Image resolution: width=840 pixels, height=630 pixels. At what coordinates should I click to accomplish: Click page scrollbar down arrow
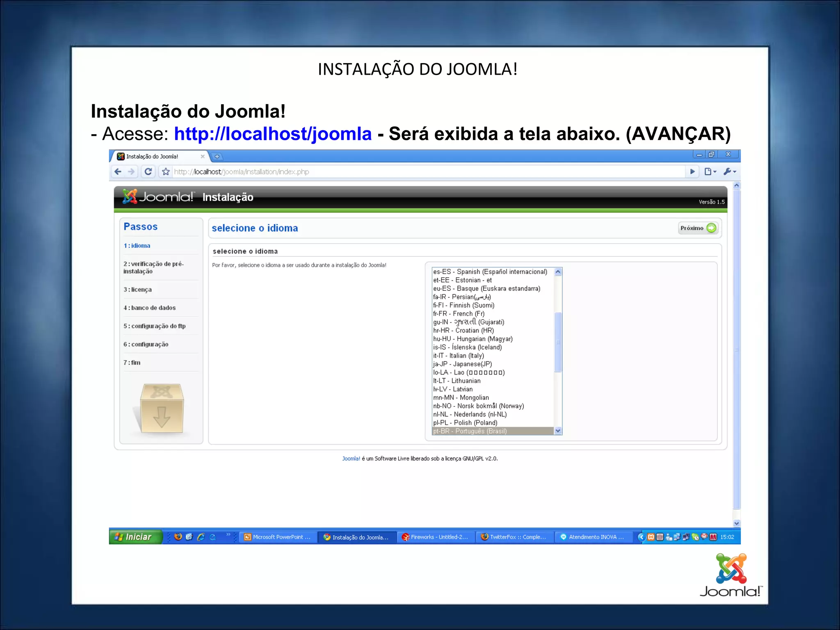point(737,523)
